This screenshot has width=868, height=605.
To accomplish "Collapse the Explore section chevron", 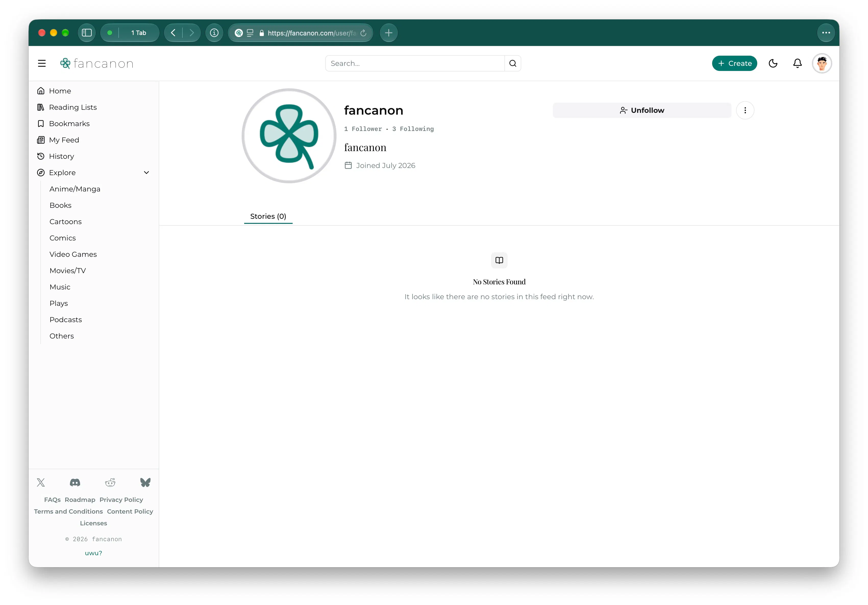I will 146,173.
